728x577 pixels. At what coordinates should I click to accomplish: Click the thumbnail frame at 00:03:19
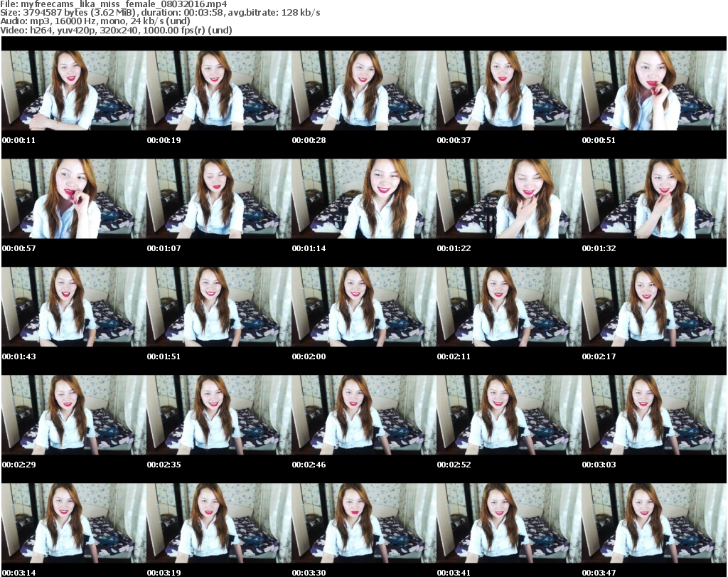pos(219,523)
